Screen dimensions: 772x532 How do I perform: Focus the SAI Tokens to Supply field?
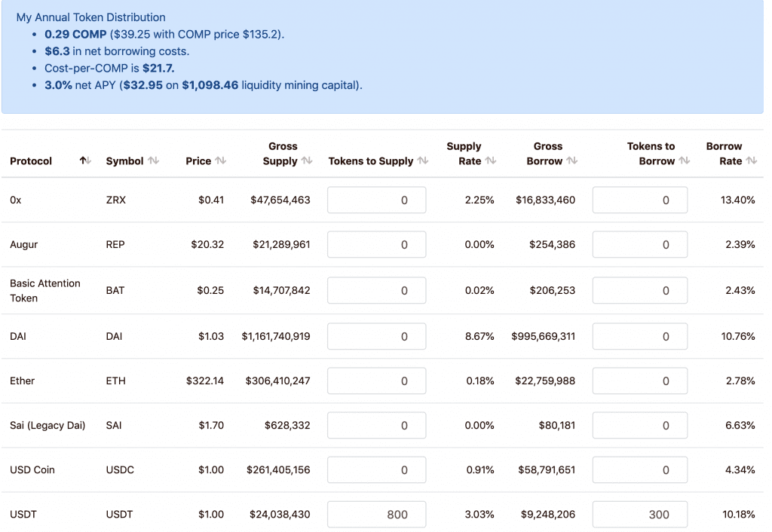tap(376, 426)
